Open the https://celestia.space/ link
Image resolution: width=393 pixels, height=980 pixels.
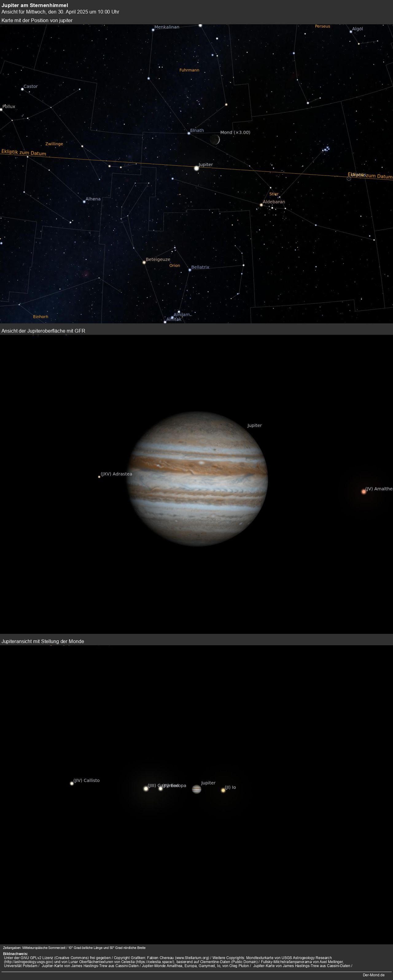[154, 962]
